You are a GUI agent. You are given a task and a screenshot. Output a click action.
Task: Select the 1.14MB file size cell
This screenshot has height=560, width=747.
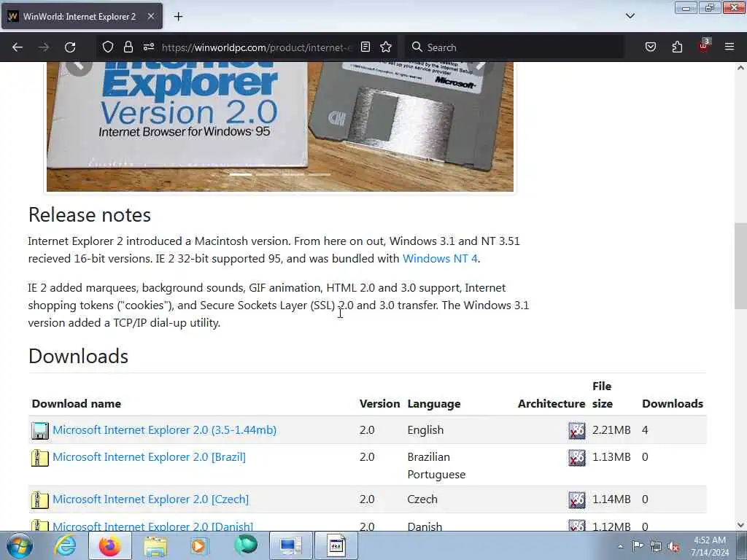611,499
